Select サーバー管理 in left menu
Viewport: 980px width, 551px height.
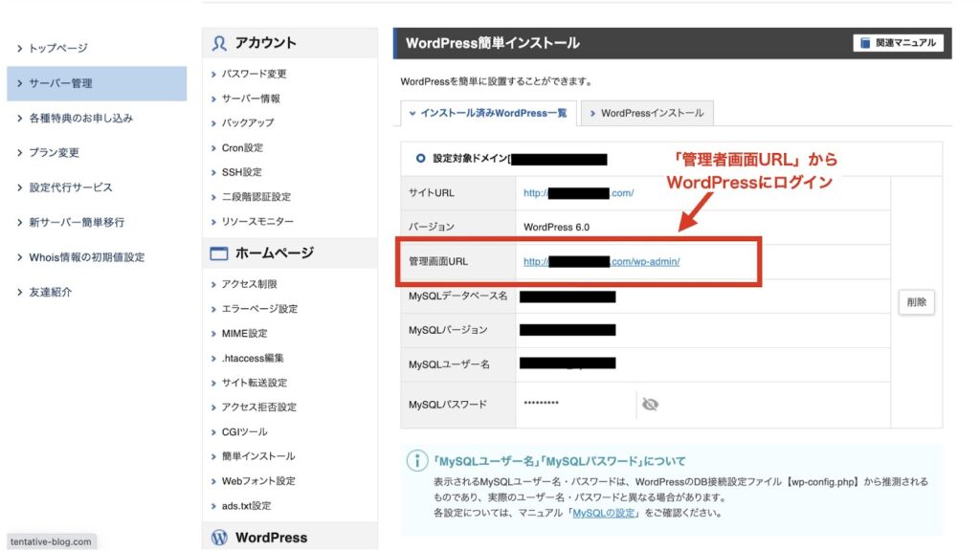[x=97, y=83]
